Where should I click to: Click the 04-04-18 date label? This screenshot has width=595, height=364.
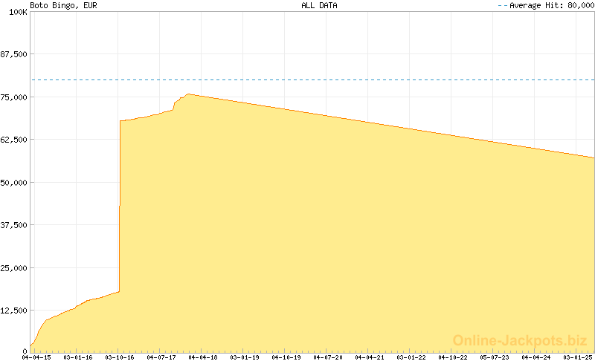[202, 357]
